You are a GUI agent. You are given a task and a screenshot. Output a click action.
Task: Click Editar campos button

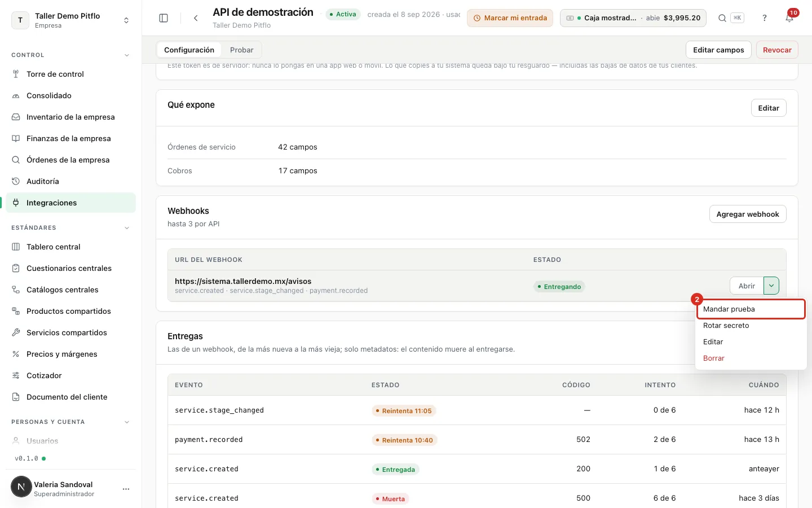coord(718,50)
